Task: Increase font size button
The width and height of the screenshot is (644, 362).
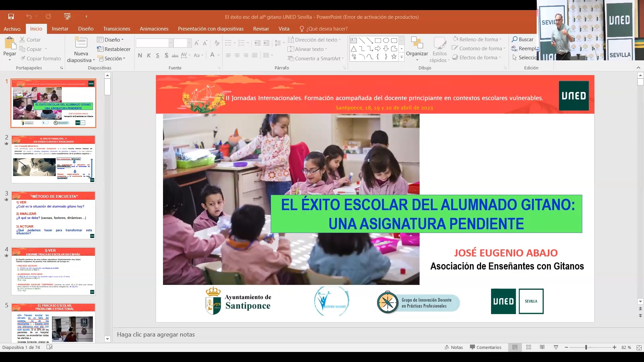Action: click(x=197, y=43)
